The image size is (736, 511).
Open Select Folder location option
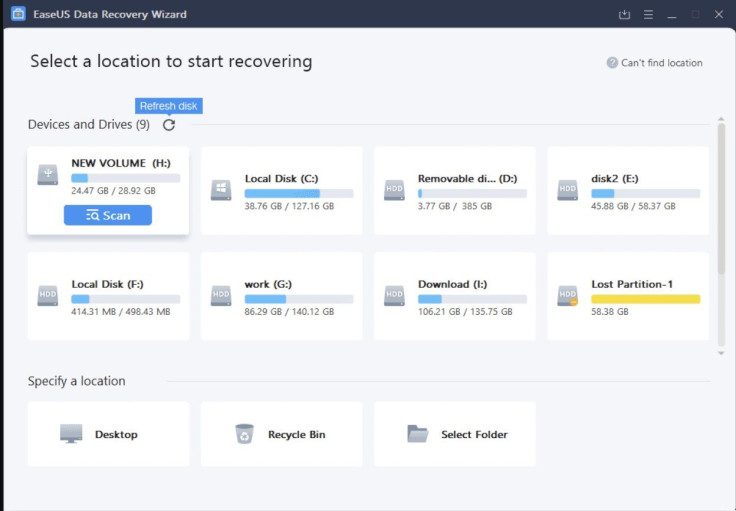[455, 434]
